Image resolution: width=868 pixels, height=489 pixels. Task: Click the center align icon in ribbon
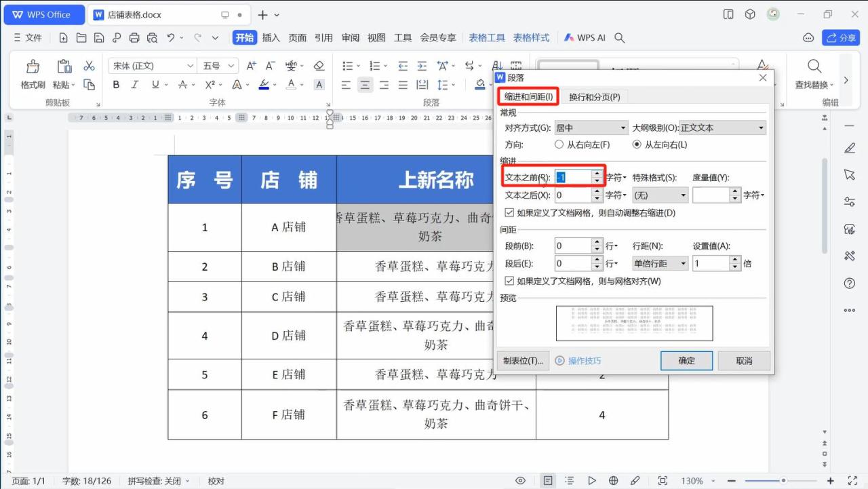tap(365, 85)
